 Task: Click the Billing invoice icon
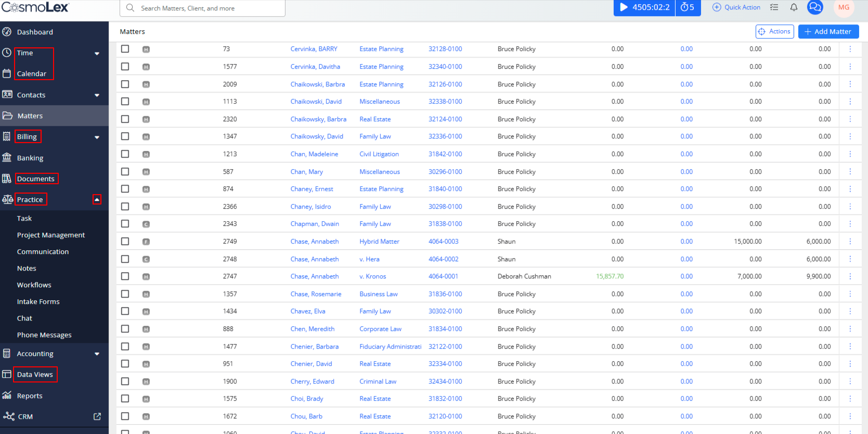7,136
